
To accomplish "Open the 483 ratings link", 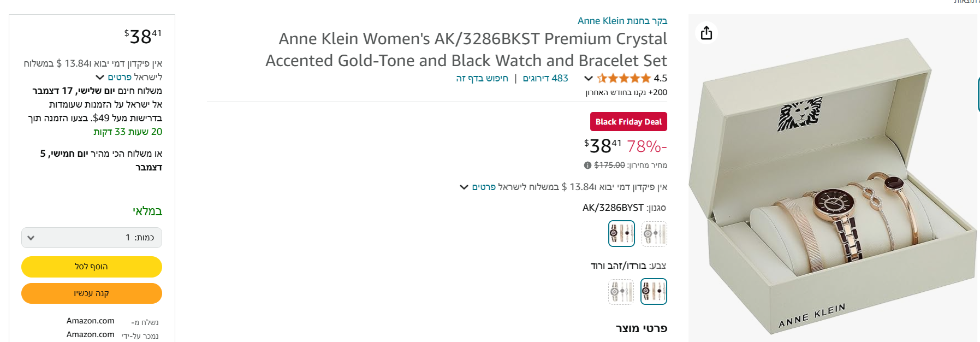I will (x=545, y=78).
